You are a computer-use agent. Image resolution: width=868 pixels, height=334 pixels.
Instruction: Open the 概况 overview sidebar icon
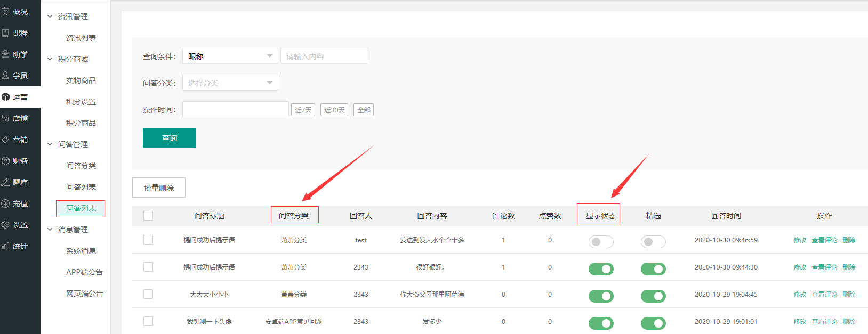coord(5,11)
